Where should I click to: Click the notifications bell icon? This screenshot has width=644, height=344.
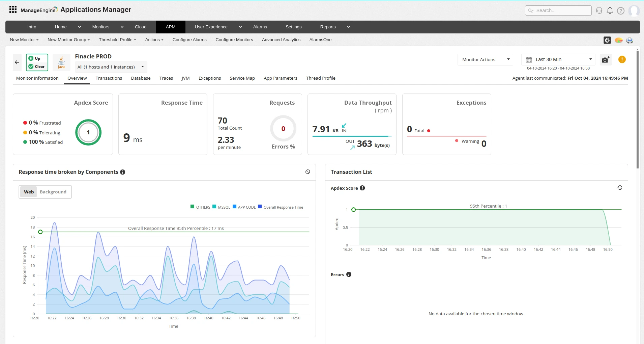click(x=610, y=10)
